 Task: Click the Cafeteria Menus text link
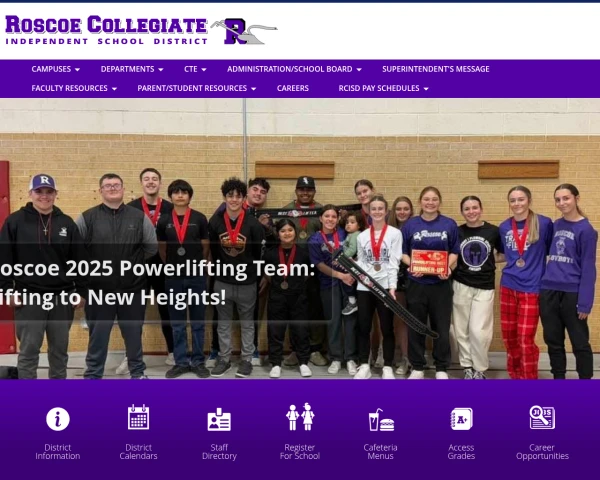tap(380, 452)
